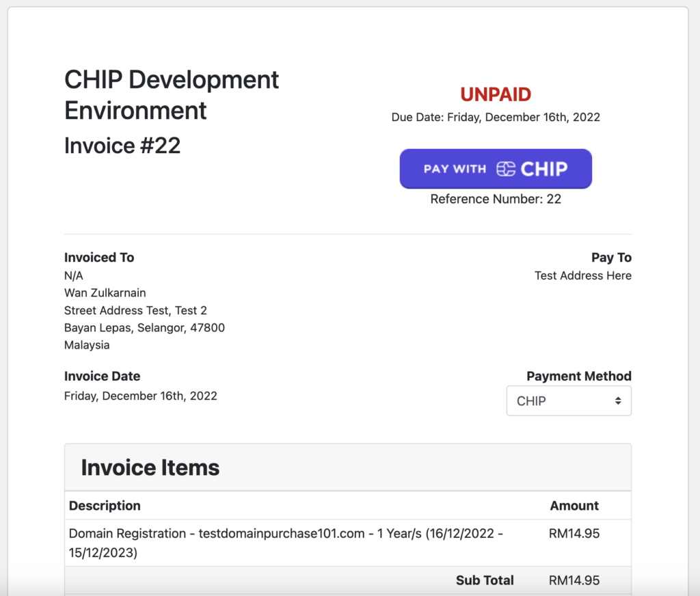Click the Reference Number: 22 text

point(496,199)
